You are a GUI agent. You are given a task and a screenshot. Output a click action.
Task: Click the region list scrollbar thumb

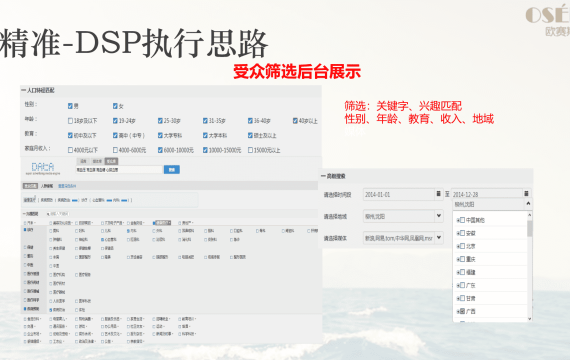point(530,228)
